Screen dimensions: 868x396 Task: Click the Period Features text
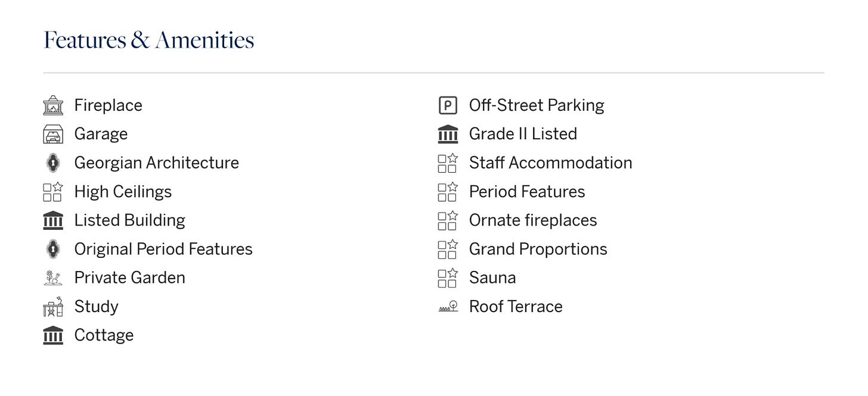coord(527,192)
